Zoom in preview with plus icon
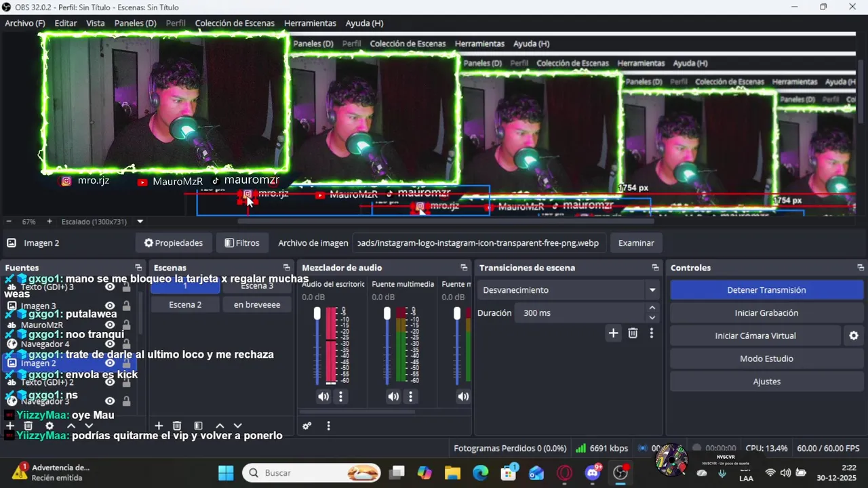 point(50,222)
